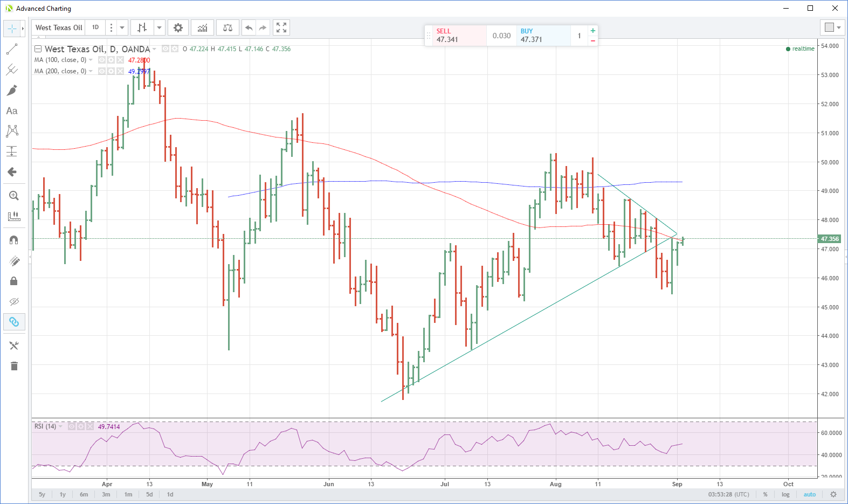Screen dimensions: 848x504
Task: Select the trend line drawing tool
Action: point(12,49)
